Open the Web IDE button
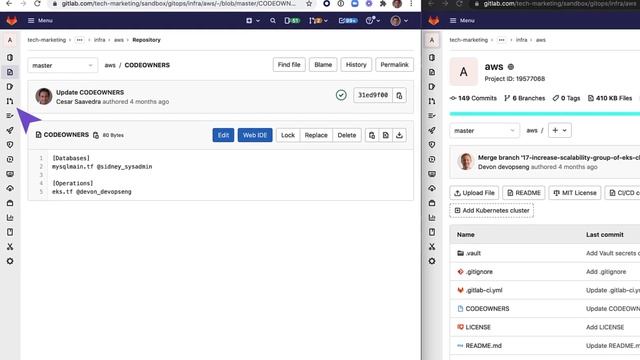Viewport: 640px width, 360px height. [255, 135]
